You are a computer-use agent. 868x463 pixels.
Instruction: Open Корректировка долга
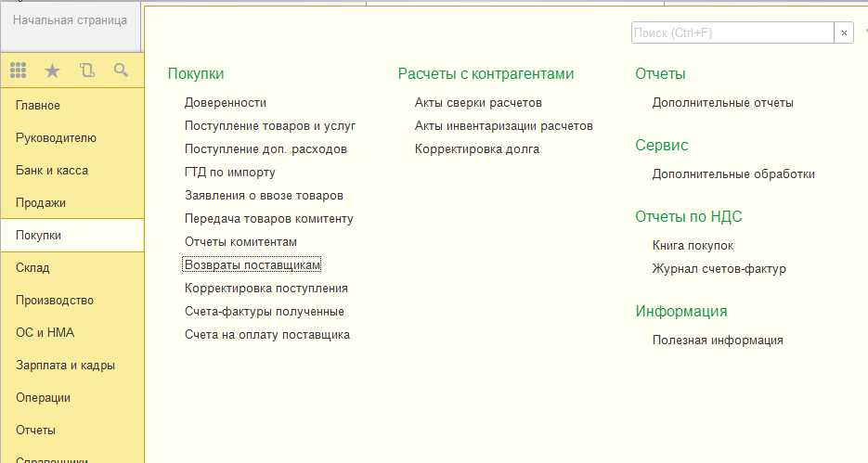tap(477, 149)
